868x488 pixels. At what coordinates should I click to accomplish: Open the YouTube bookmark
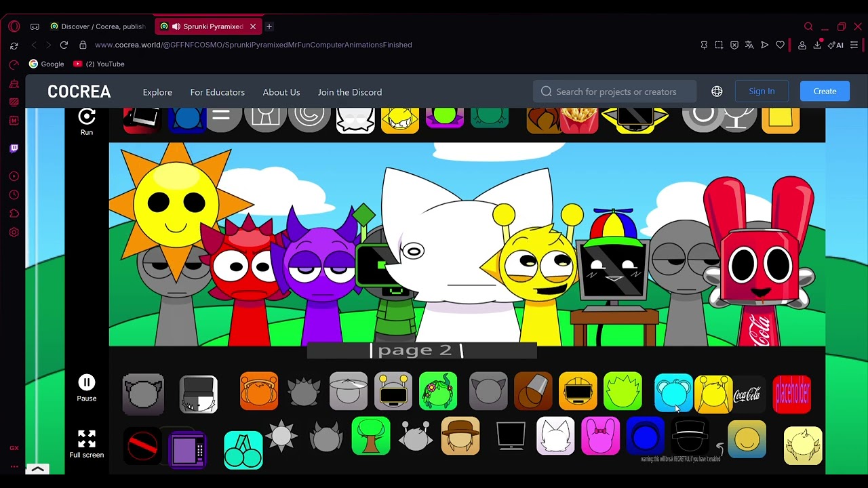pos(99,64)
